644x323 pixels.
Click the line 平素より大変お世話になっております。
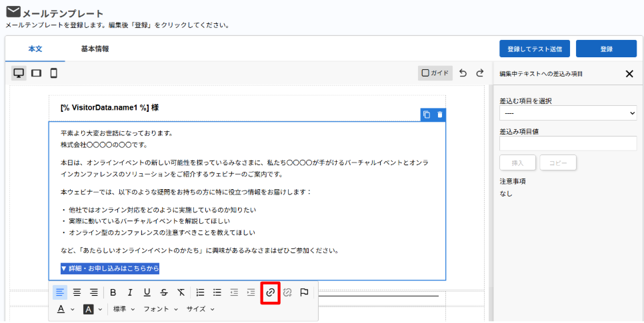[117, 133]
